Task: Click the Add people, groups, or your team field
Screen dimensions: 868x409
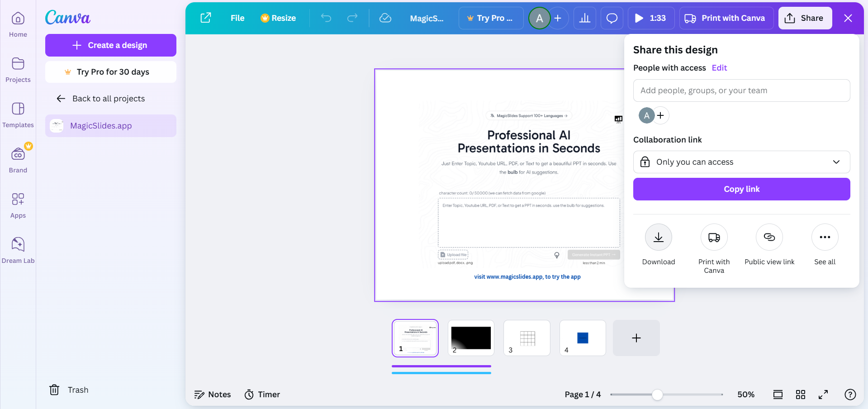Action: 742,90
